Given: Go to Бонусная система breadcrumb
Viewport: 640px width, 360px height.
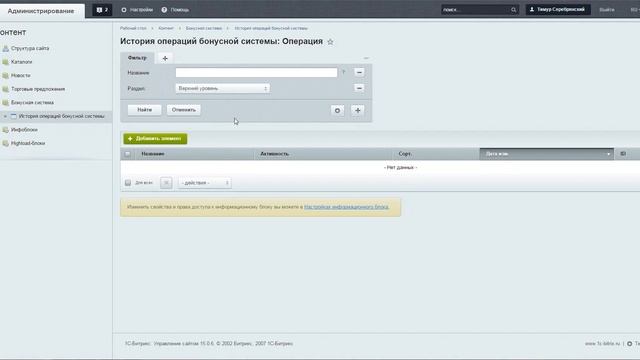Looking at the screenshot, I should click(204, 28).
